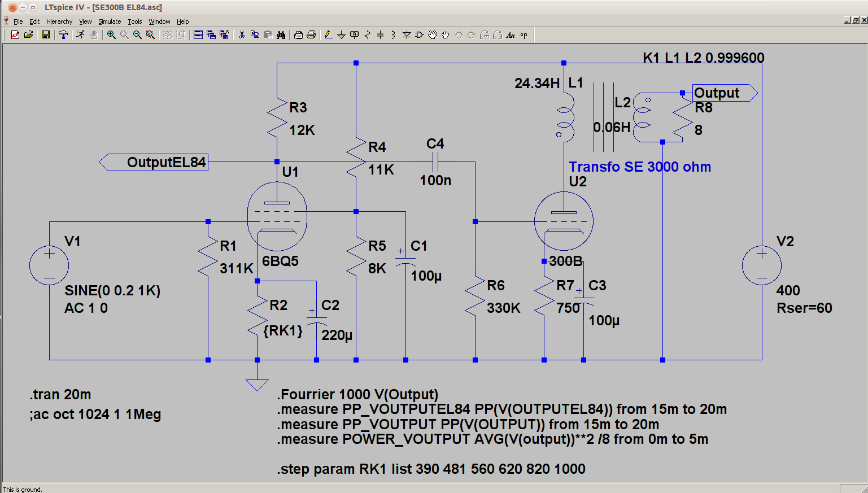Click the New Schematic icon
Image resolution: width=868 pixels, height=493 pixels.
coord(15,35)
